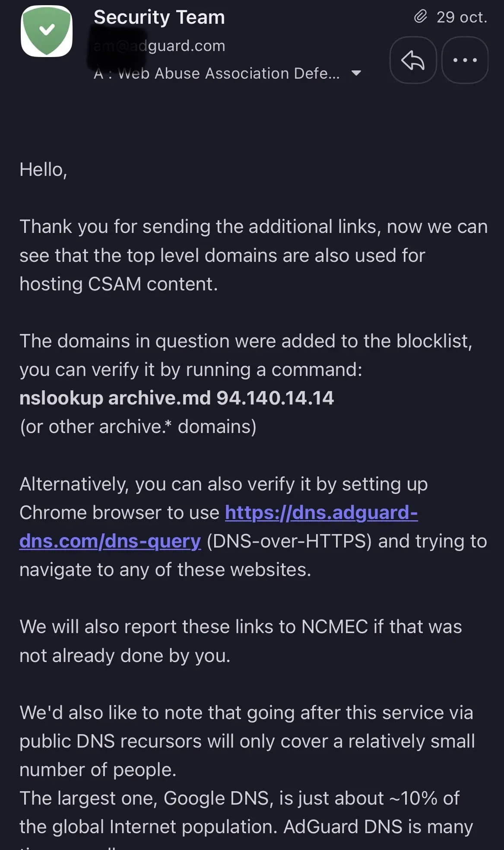The image size is (504, 850).
Task: Tap the AdGuard green shield avatar
Action: coord(47,31)
